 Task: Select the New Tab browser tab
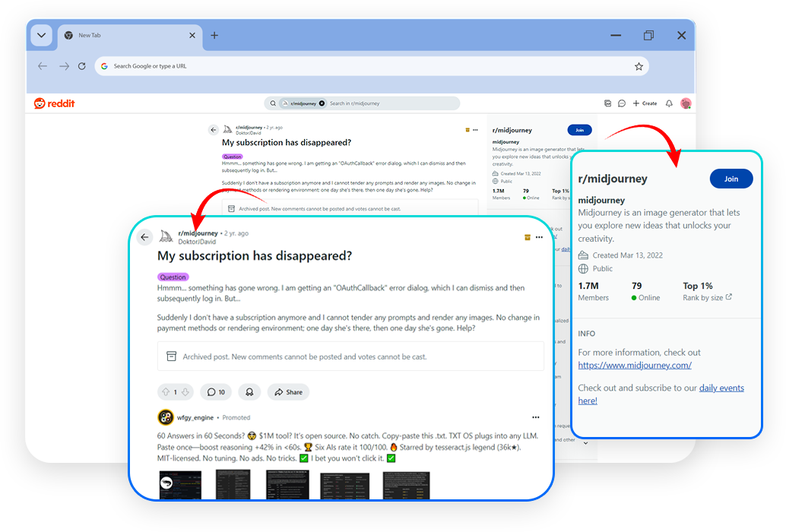(x=130, y=36)
